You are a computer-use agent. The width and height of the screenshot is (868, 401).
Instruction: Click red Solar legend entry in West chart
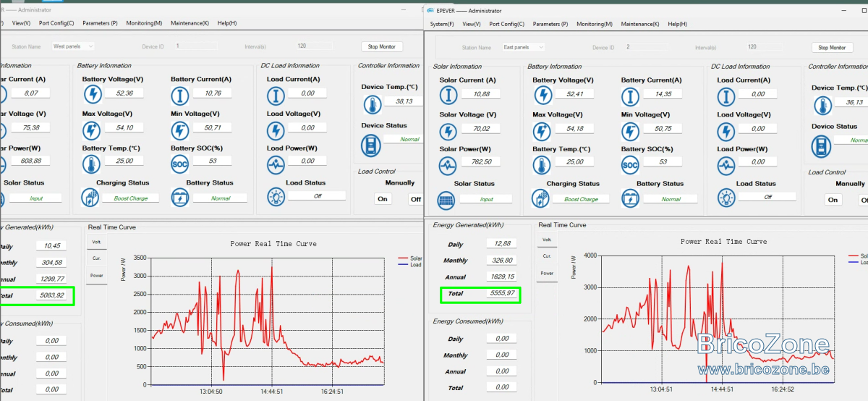point(410,258)
